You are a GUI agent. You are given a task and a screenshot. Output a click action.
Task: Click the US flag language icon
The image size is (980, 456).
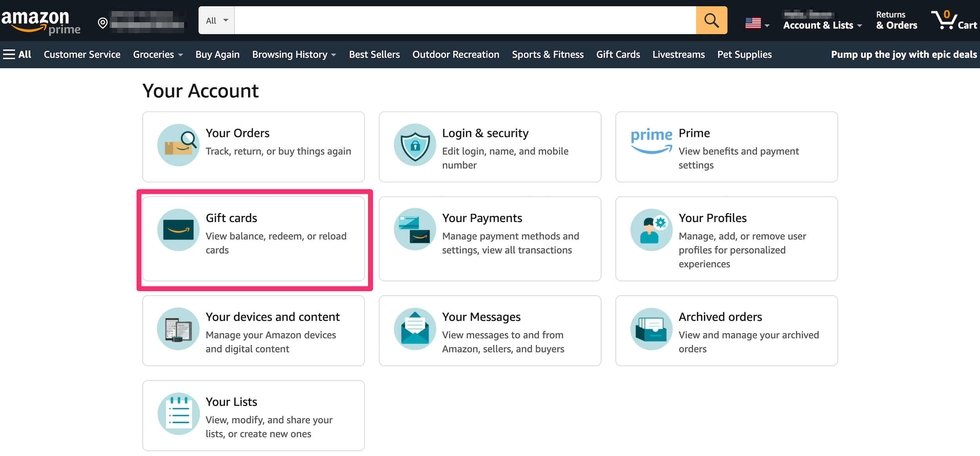pyautogui.click(x=753, y=24)
